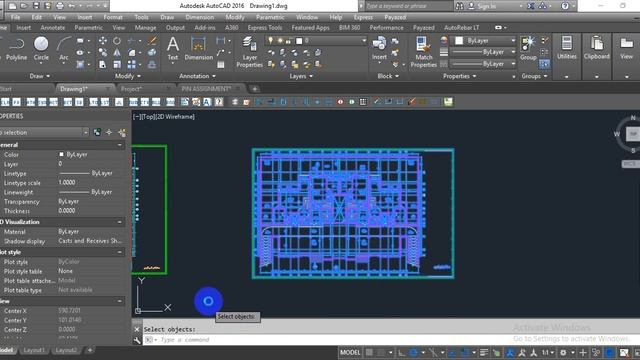Viewport: 640px width, 360px height.
Task: Switch to the Annotate ribbon tab
Action: (x=53, y=28)
